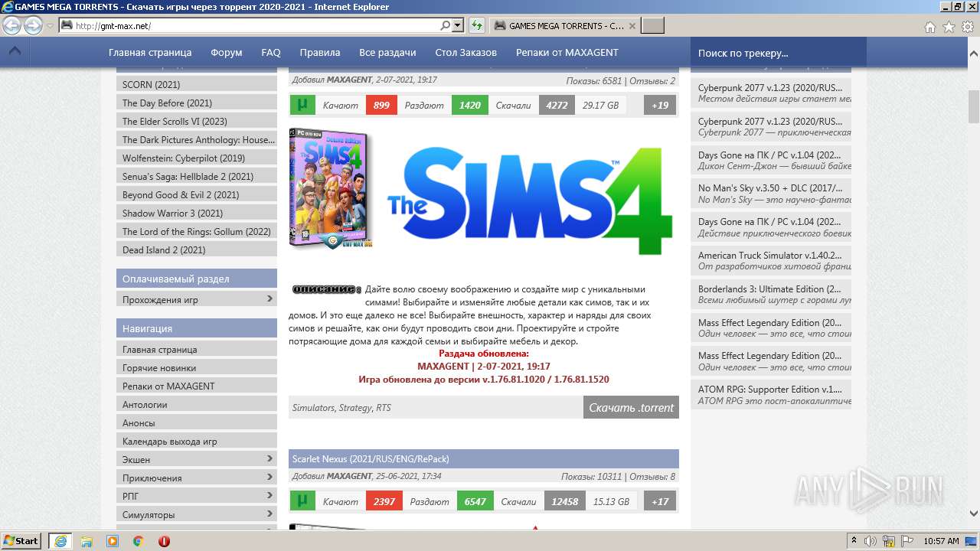Open the IE Favorites star icon
This screenshot has height=551, width=980.
pos(949,27)
